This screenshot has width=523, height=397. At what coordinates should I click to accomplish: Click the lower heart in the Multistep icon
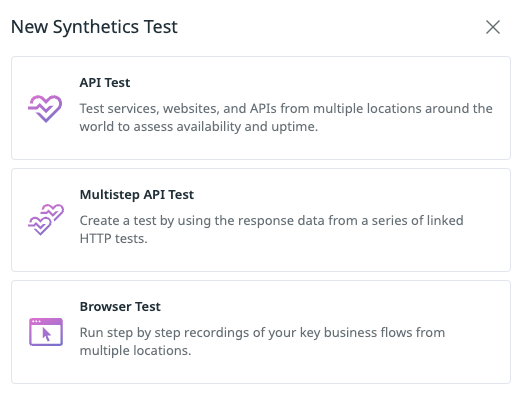[40, 226]
